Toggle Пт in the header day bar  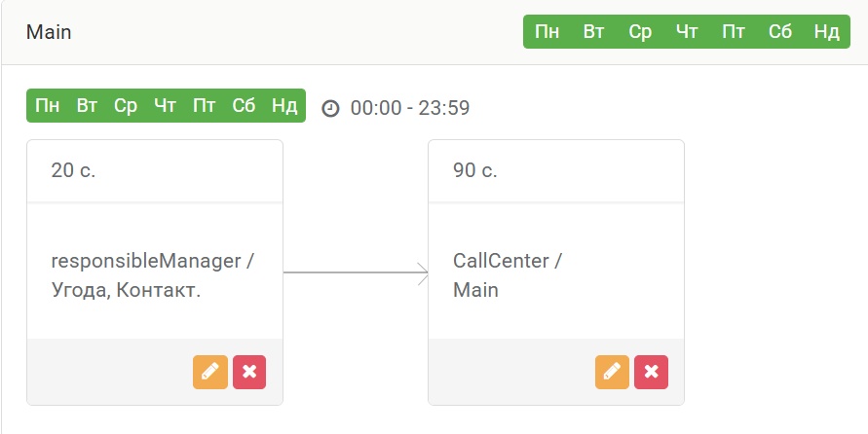point(734,31)
